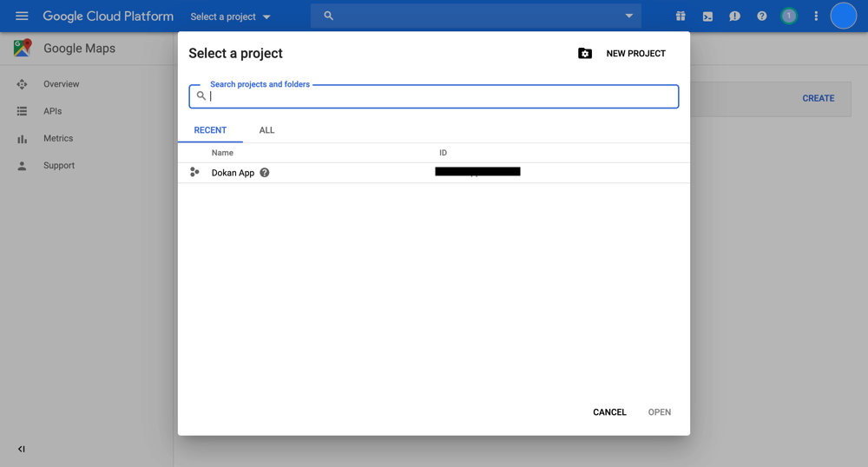Open the Select a project dropdown
Viewport: 868px width, 467px height.
(x=230, y=16)
